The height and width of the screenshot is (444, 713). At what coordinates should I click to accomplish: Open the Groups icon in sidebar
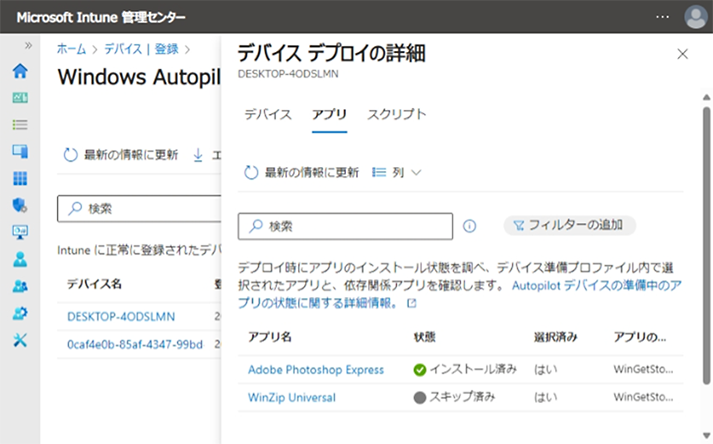point(20,286)
